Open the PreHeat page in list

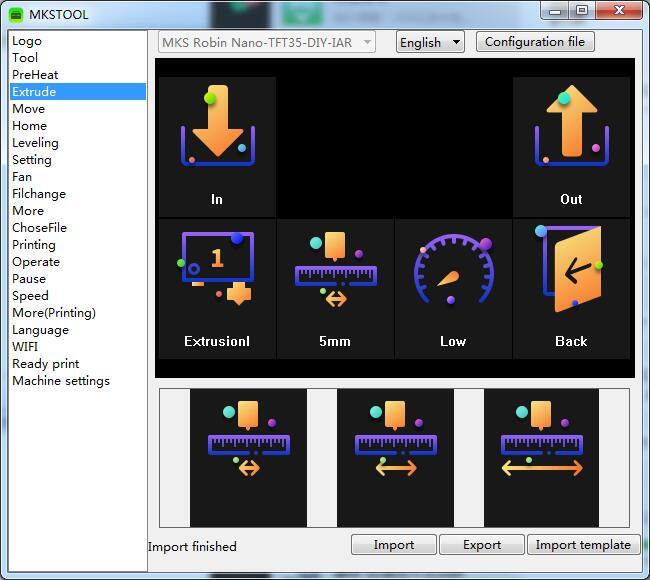(35, 75)
